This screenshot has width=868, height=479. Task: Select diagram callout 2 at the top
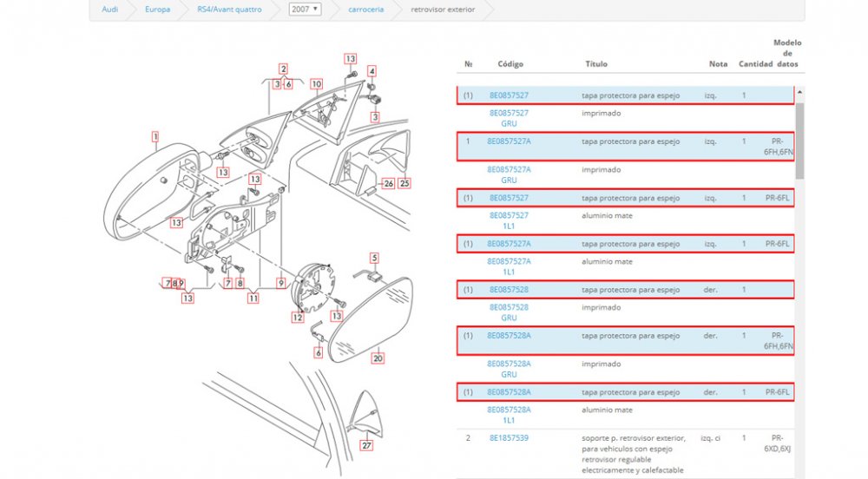[284, 69]
